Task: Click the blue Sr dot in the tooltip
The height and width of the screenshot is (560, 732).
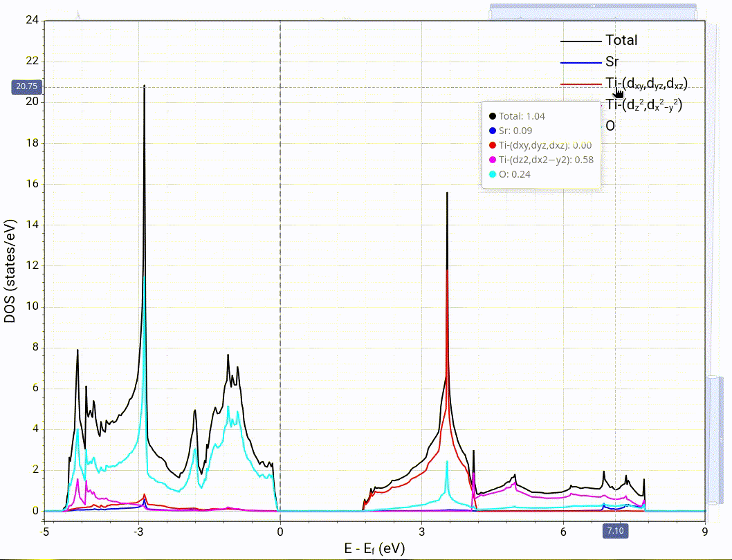Action: click(x=492, y=131)
